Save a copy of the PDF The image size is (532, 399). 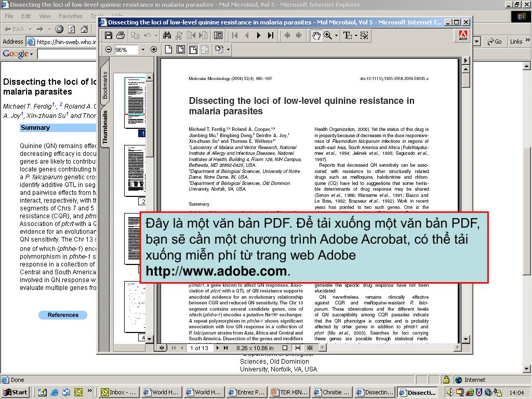108,35
